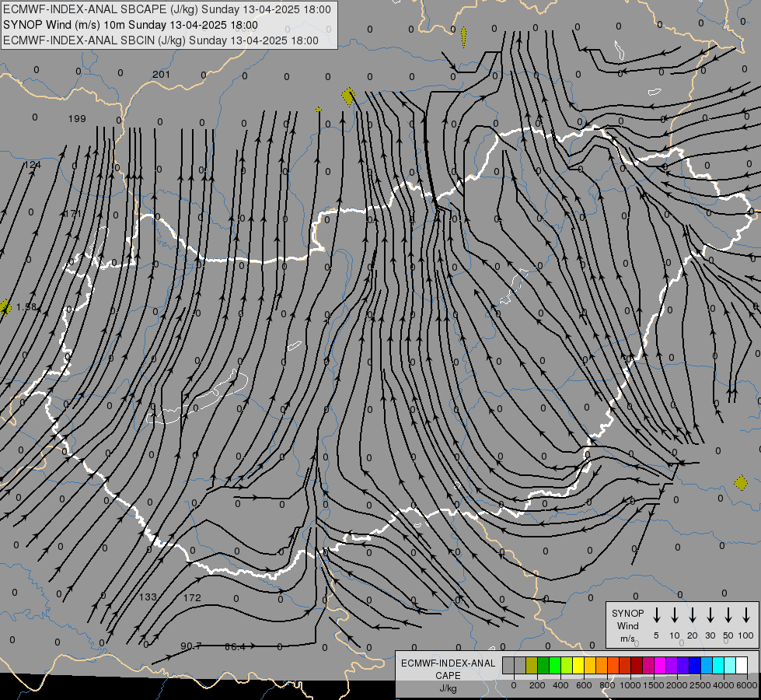
Task: Pick the pure yellow swatch for 500–600 J/kg
Action: pyautogui.click(x=578, y=665)
